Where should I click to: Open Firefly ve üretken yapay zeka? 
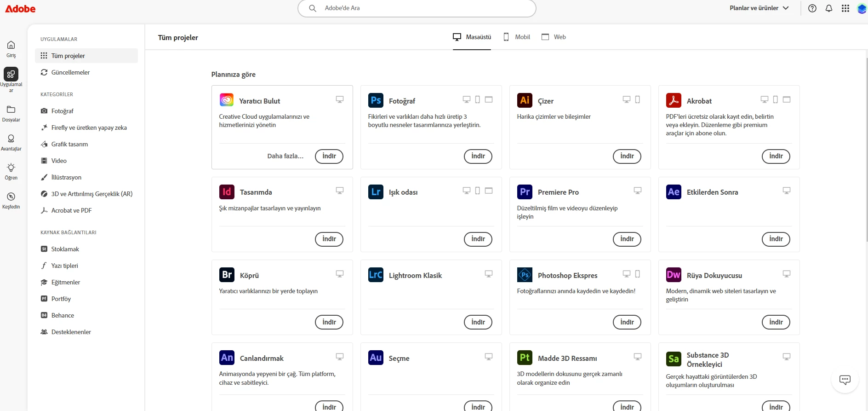coord(86,127)
